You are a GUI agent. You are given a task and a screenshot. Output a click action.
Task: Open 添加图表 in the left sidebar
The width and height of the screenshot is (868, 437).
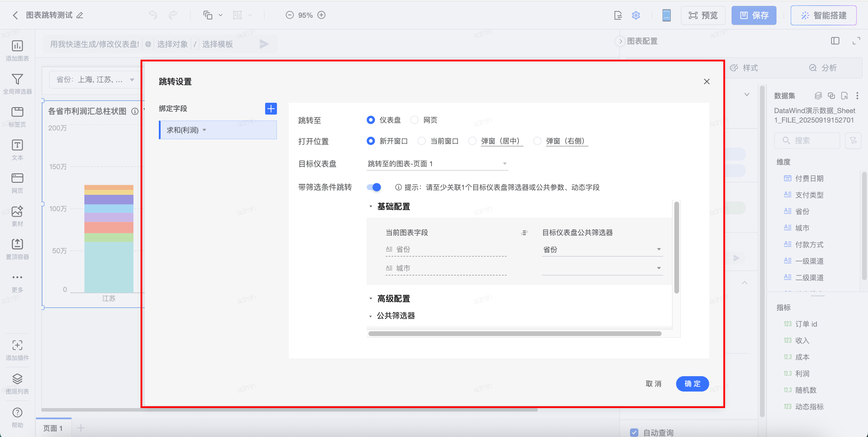pyautogui.click(x=17, y=46)
